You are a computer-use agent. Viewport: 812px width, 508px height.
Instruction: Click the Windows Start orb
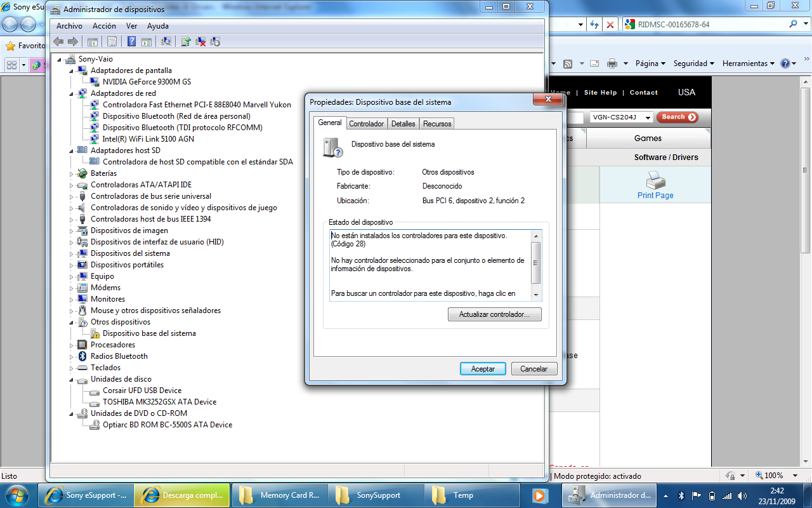tap(17, 495)
